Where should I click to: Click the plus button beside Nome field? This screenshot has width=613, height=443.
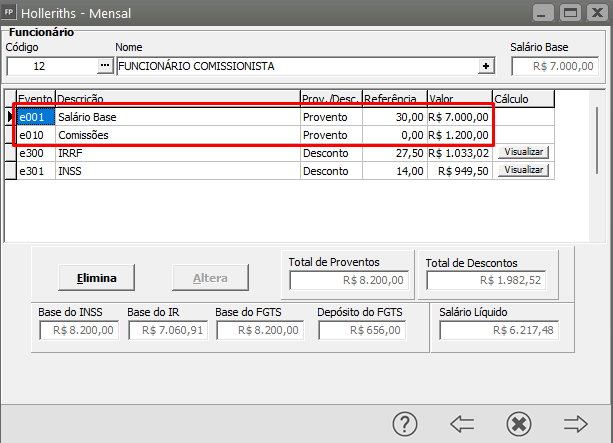point(487,66)
